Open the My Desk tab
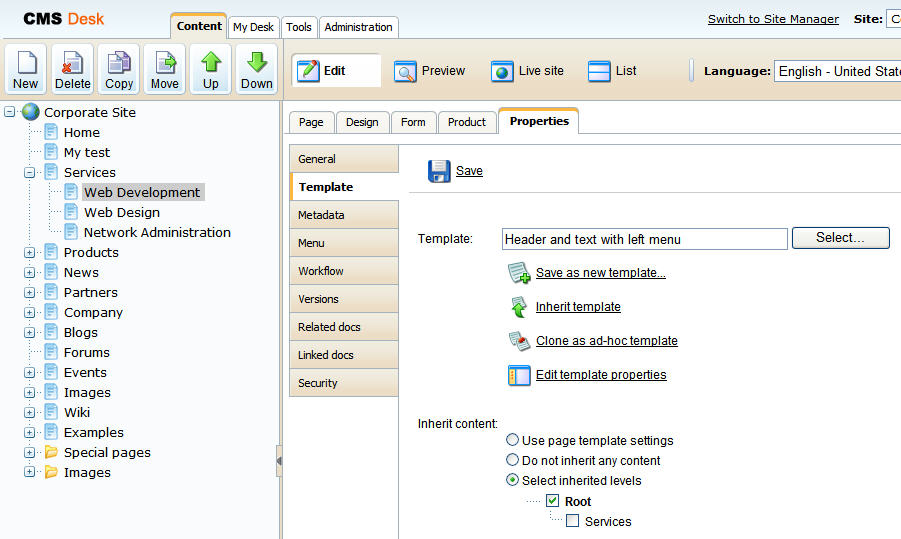This screenshot has width=901, height=539. 253,27
